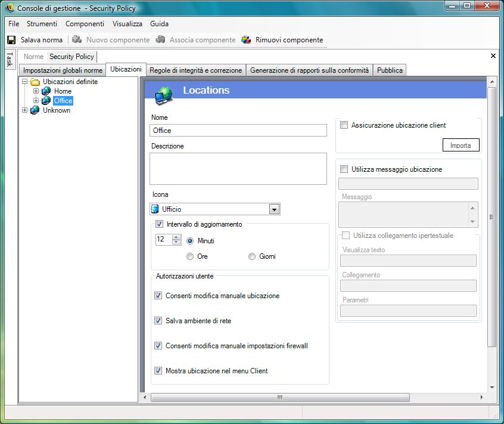Open the File menu
Image resolution: width=504 pixels, height=424 pixels.
[14, 24]
